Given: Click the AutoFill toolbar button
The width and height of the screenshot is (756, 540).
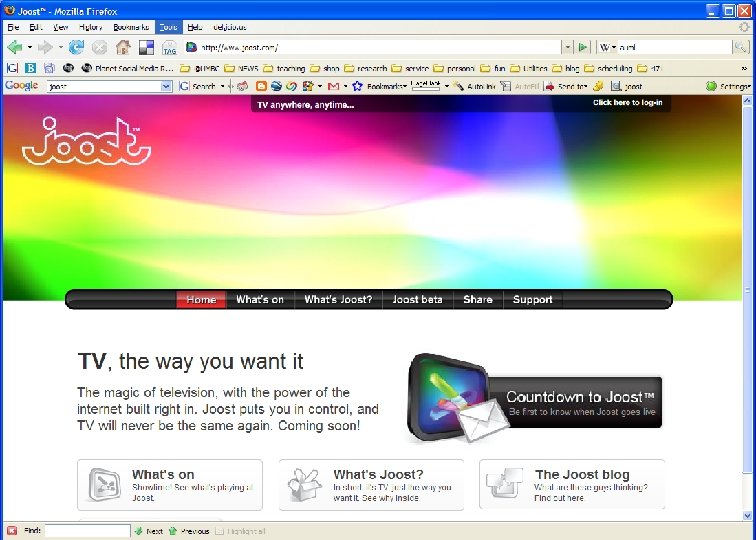Looking at the screenshot, I should tap(519, 86).
